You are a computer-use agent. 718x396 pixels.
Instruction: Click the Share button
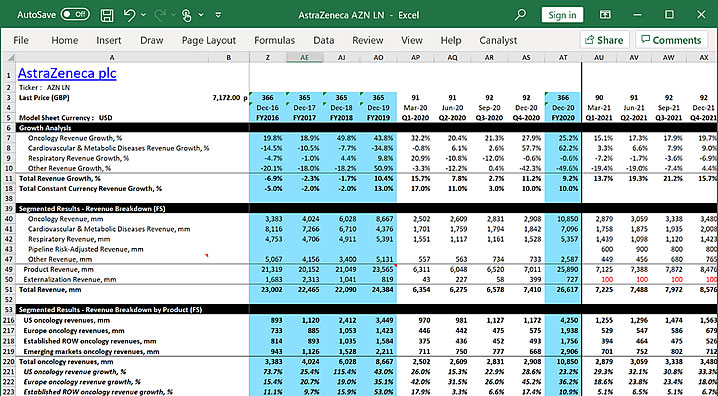click(604, 40)
